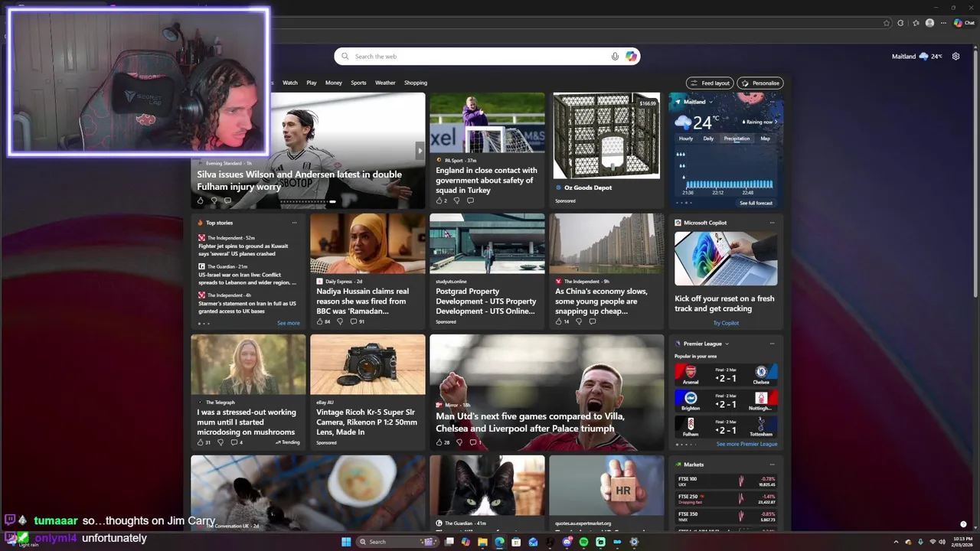Switch to the weather Map tab
Screen dimensions: 980x551
765,139
